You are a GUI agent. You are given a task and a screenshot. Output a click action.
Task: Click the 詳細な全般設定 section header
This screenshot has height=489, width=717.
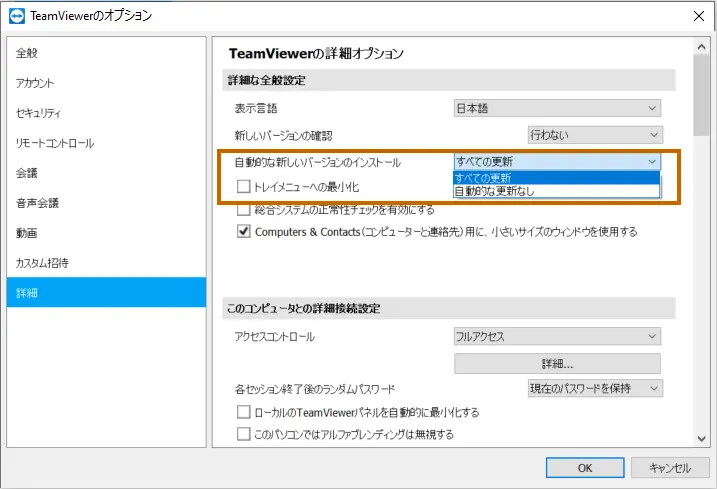pos(449,81)
